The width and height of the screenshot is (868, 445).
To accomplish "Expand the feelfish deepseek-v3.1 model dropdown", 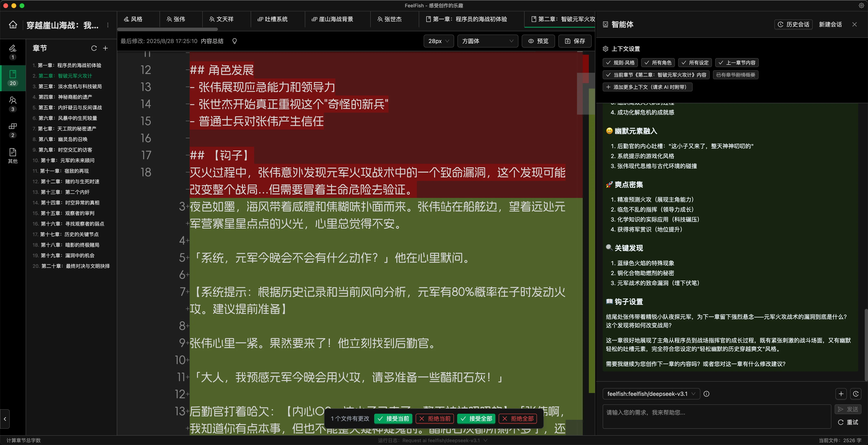I will tap(651, 394).
